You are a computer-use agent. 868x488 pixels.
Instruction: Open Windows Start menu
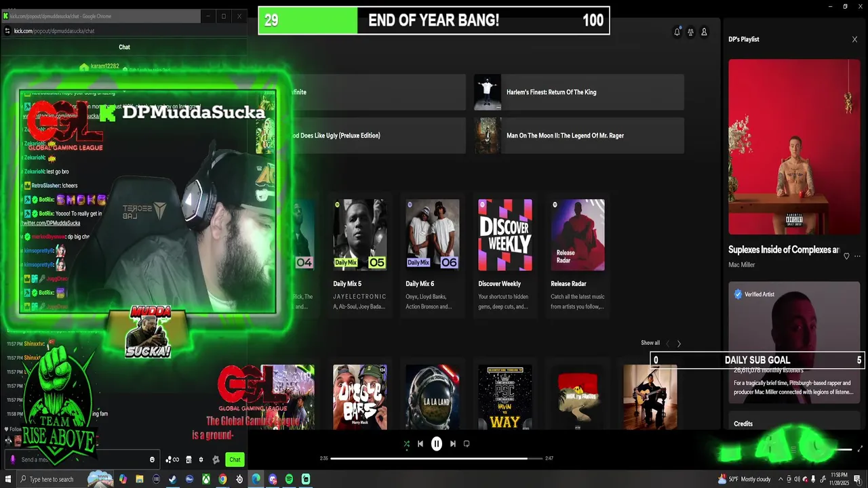(x=8, y=479)
